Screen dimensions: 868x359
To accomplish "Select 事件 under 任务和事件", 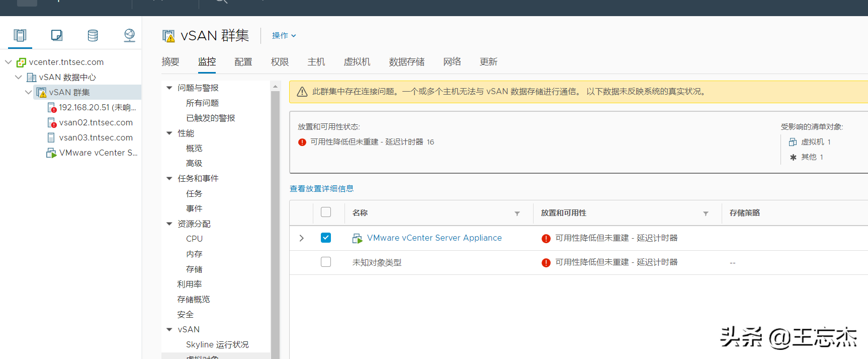I will pos(194,208).
